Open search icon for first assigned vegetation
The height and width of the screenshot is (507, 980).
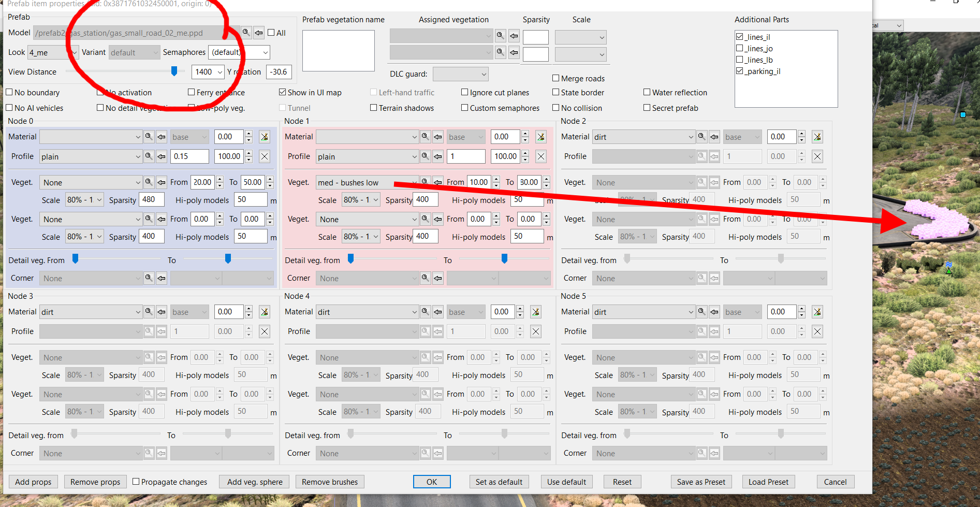tap(500, 36)
